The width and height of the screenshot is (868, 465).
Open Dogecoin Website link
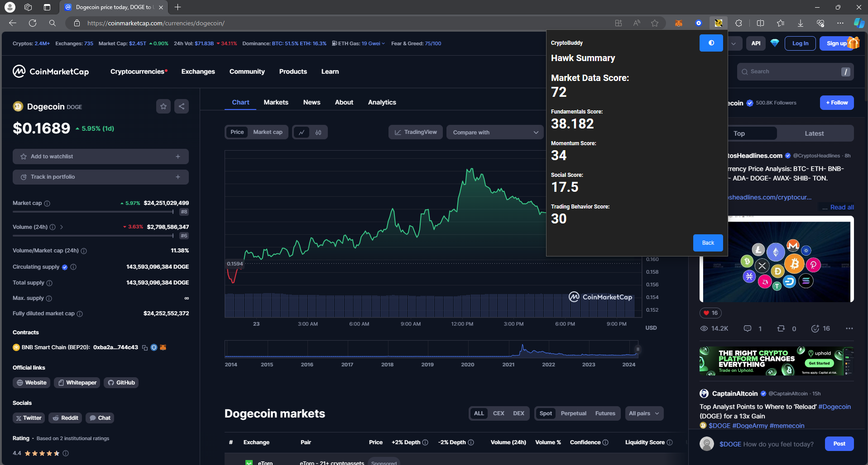32,383
